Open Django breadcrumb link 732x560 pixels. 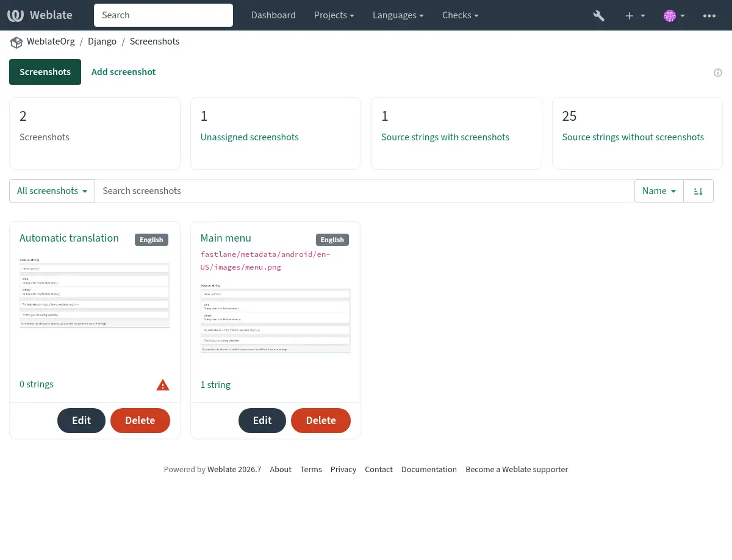[102, 41]
